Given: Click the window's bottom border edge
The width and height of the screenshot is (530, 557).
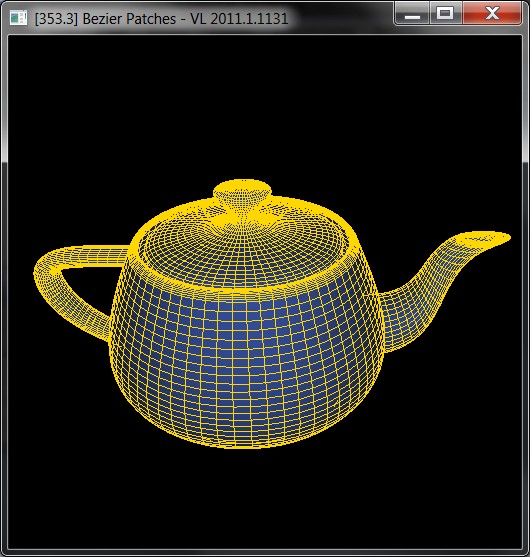Looking at the screenshot, I should click(265, 553).
